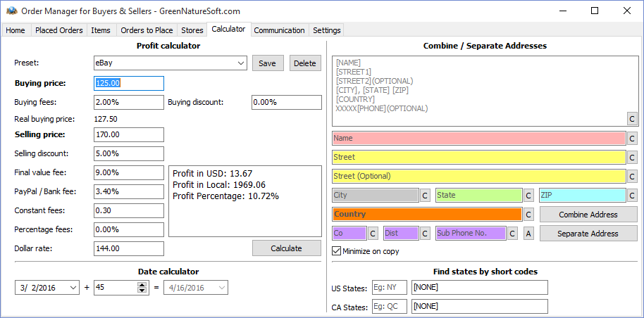Click the Final value fee field
Screen dimensions: 644x318
click(128, 173)
